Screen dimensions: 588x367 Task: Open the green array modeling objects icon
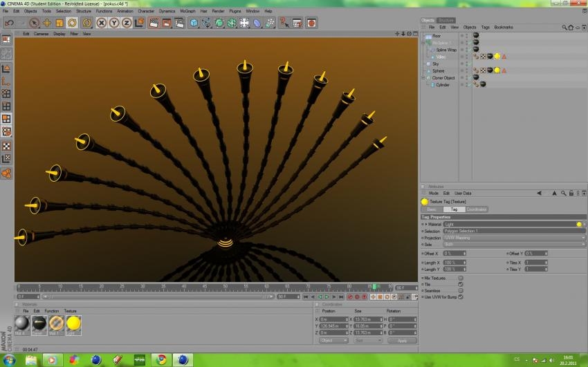point(232,23)
